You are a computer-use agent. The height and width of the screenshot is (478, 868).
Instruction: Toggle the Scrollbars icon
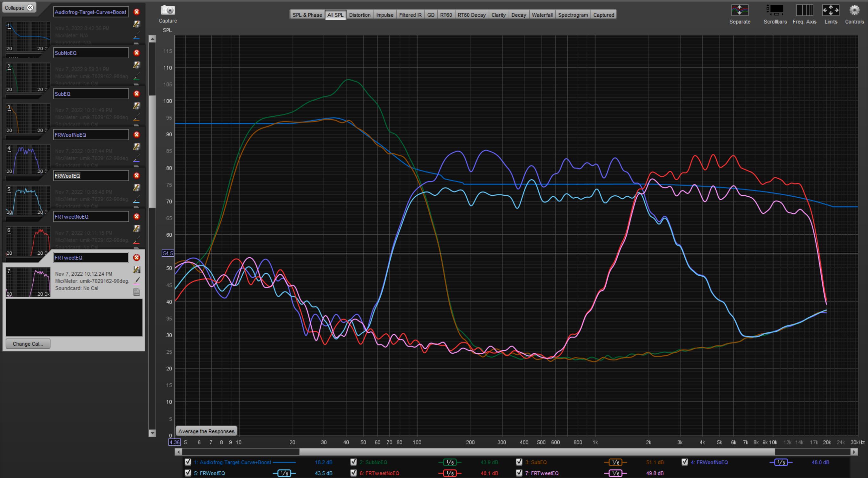775,10
